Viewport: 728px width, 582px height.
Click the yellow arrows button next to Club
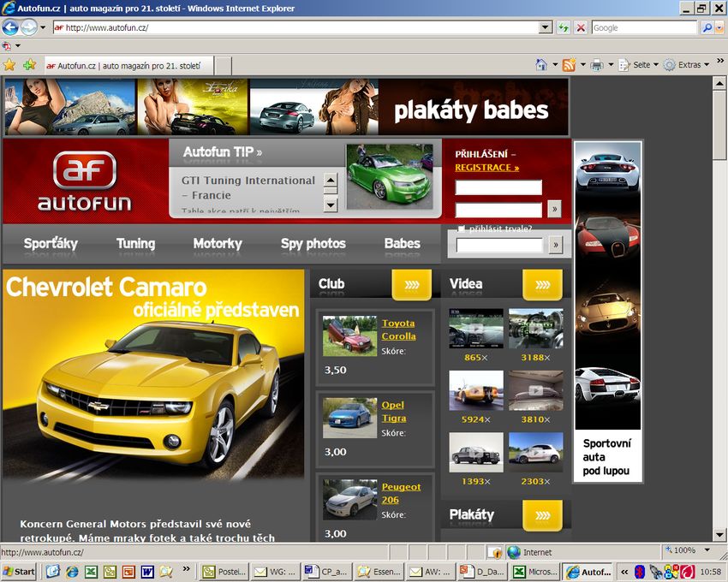click(x=411, y=284)
